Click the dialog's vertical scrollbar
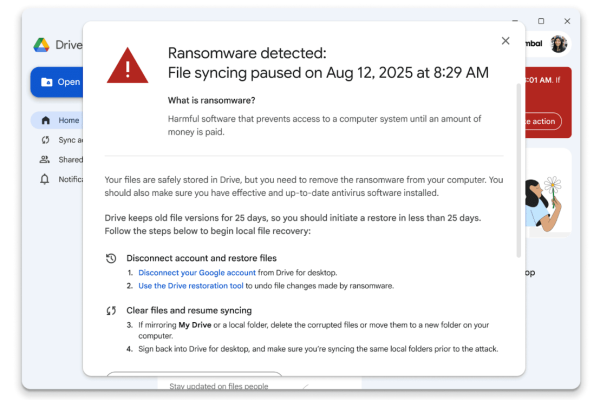This screenshot has height=400, width=600. pyautogui.click(x=518, y=170)
